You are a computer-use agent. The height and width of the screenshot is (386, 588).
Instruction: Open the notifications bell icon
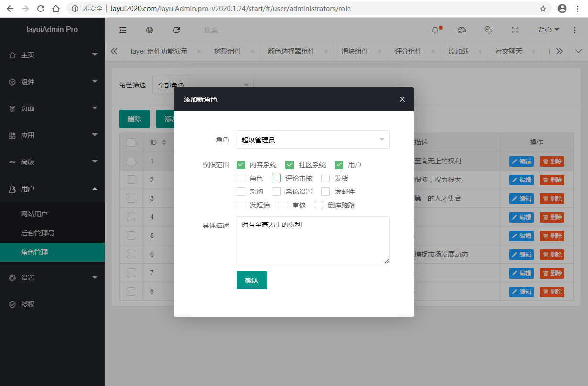[x=434, y=30]
